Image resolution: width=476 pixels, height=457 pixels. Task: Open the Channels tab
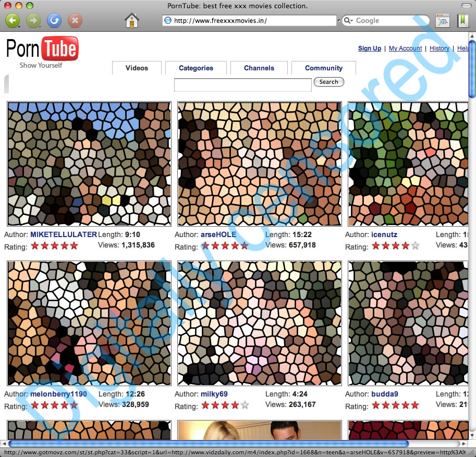[x=259, y=68]
